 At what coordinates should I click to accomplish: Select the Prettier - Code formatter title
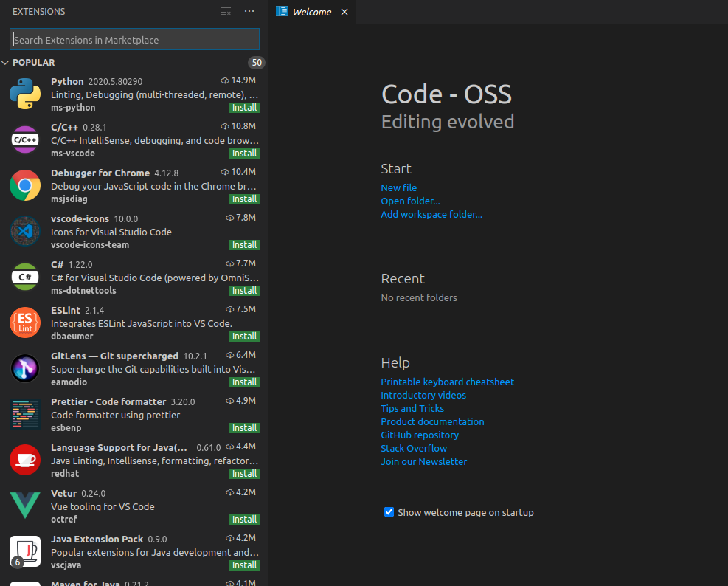click(x=108, y=402)
